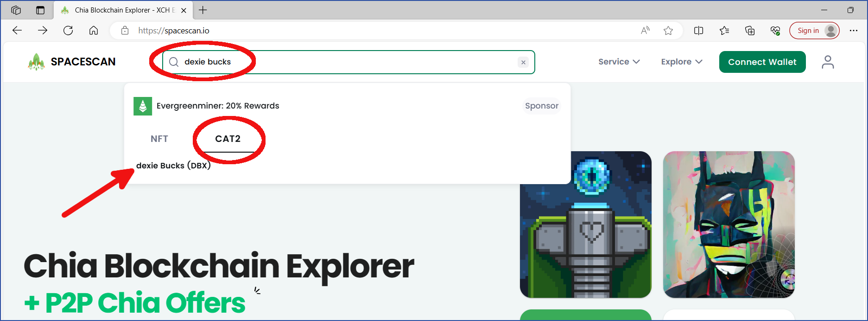Click the Spacescan rocket logo
Screen dimensions: 868x321
coord(36,62)
